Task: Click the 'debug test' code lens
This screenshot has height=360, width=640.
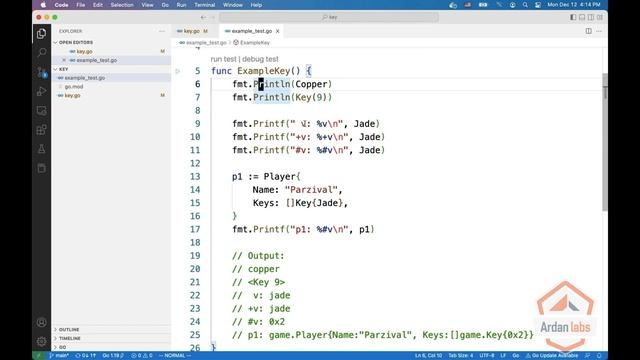Action: tap(260, 59)
